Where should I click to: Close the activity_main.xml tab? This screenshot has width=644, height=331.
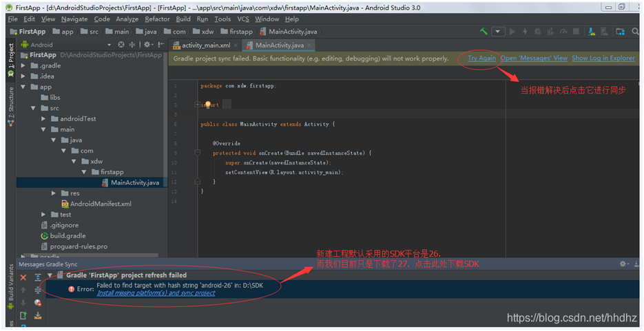(x=236, y=45)
